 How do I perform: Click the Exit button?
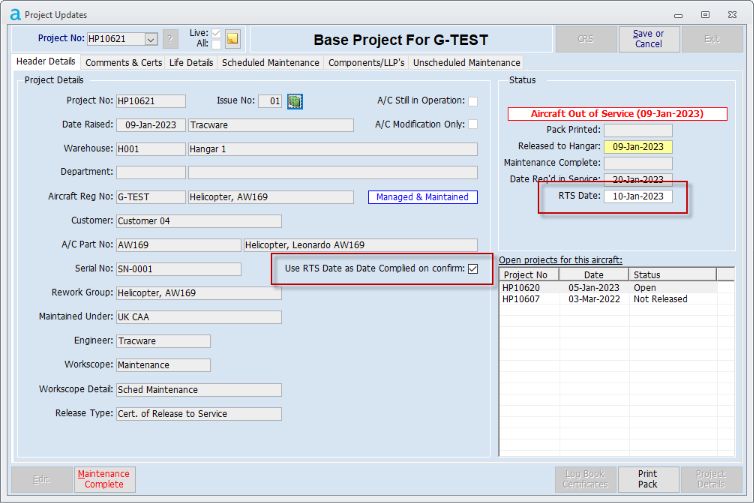pyautogui.click(x=712, y=39)
